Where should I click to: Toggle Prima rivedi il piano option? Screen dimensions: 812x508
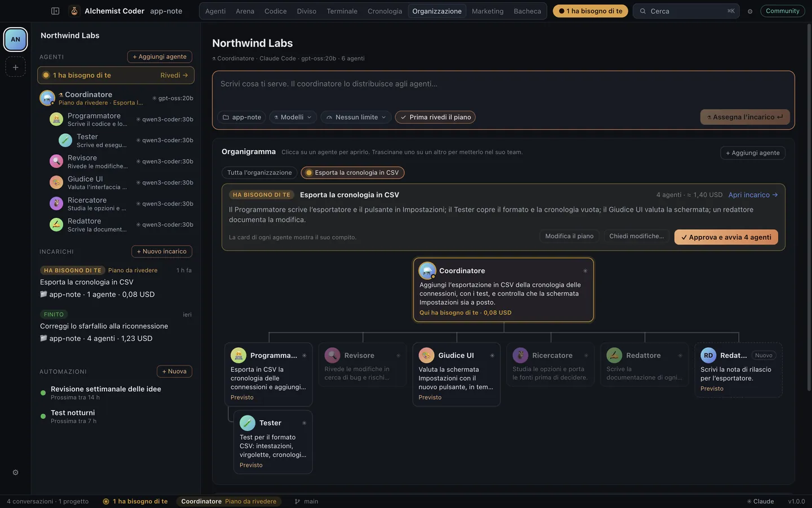(435, 117)
